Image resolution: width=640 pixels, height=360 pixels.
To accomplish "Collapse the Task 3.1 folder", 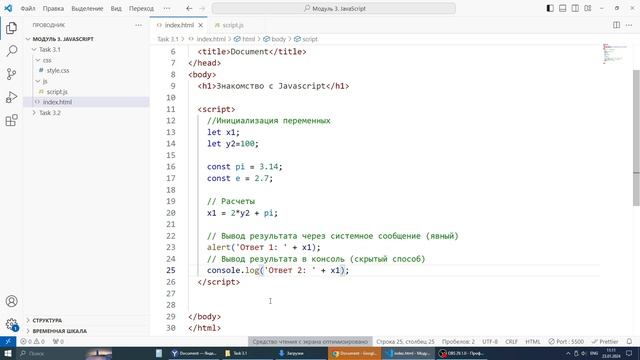I will [x=34, y=49].
